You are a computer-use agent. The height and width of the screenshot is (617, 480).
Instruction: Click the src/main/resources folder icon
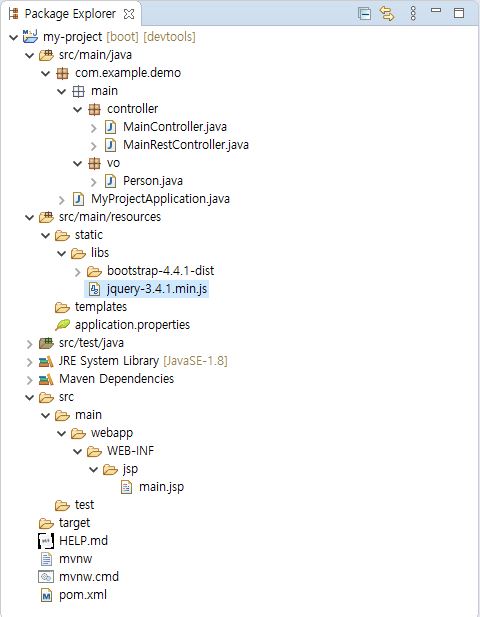(46, 217)
